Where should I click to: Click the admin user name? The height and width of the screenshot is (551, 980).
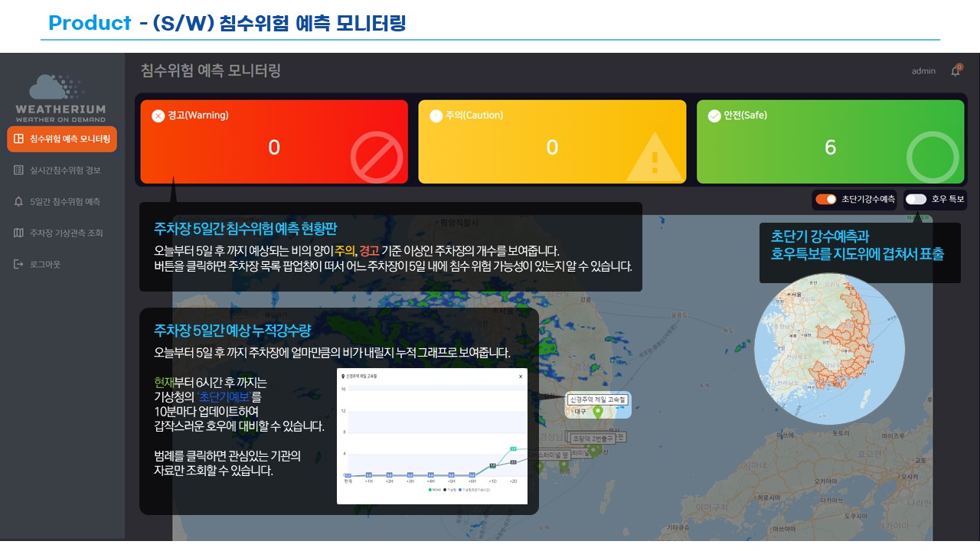923,71
